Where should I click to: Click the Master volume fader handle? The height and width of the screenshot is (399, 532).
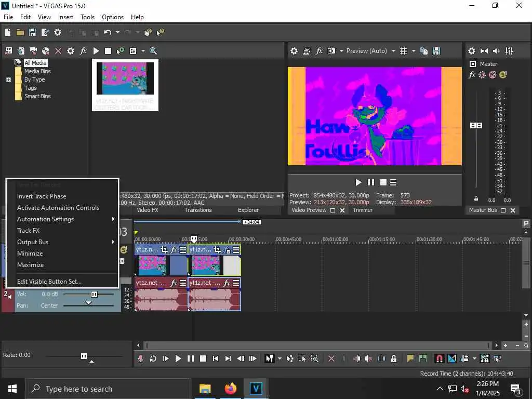pos(476,126)
